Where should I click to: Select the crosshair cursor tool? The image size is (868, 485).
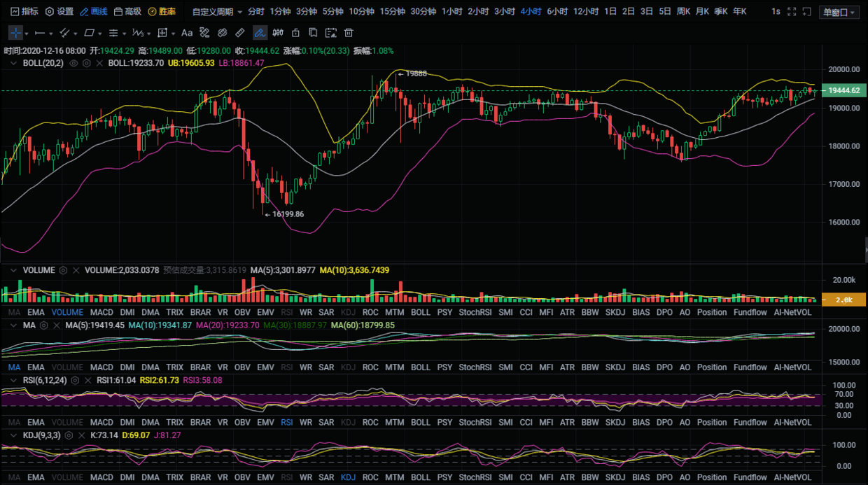coord(16,33)
